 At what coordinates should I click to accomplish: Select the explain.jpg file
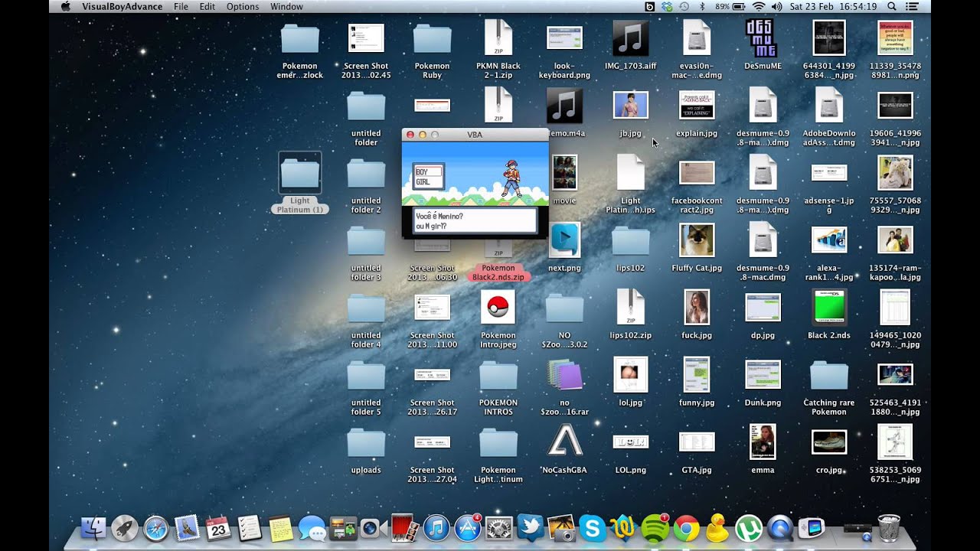coord(697,113)
